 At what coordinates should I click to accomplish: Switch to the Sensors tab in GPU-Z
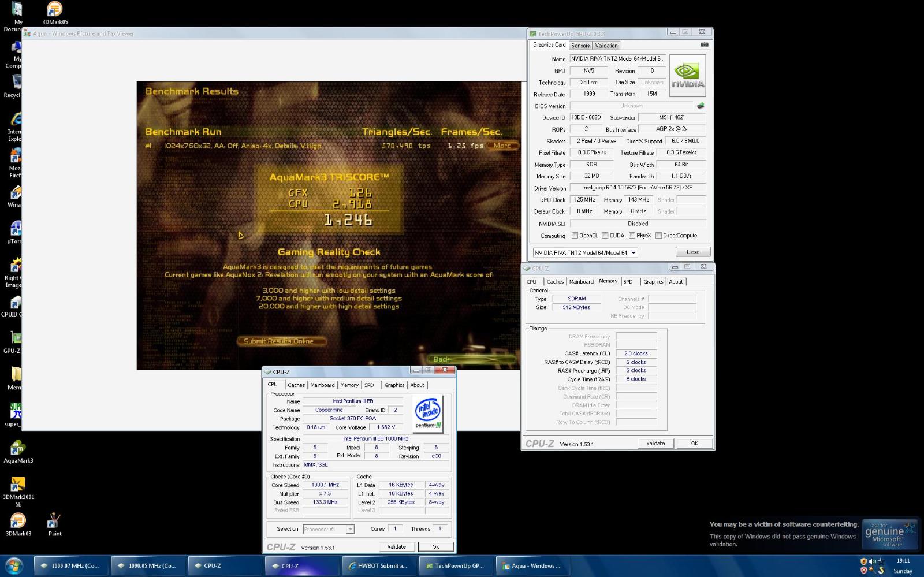pos(580,46)
